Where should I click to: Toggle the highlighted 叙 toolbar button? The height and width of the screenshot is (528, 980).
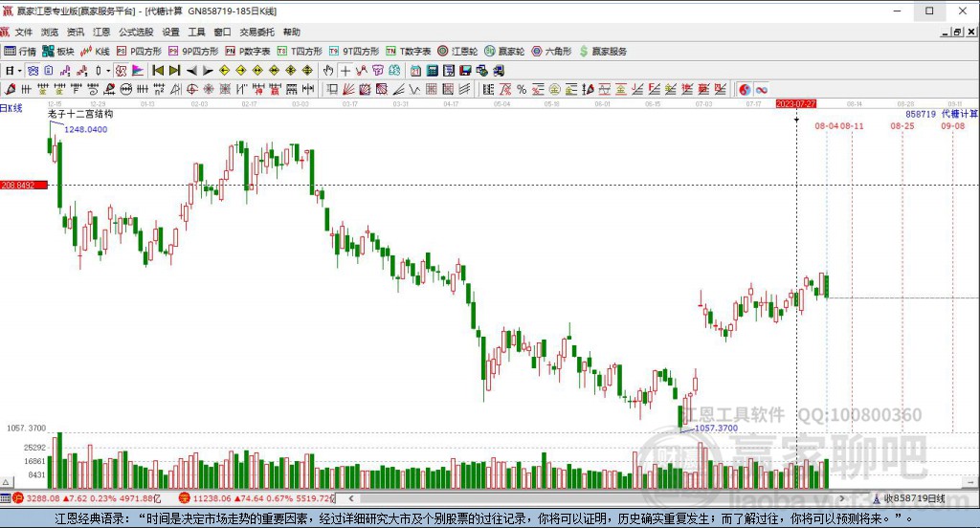click(122, 71)
